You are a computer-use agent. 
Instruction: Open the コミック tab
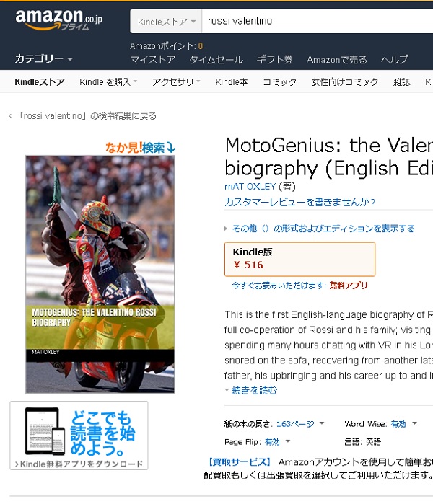point(279,82)
